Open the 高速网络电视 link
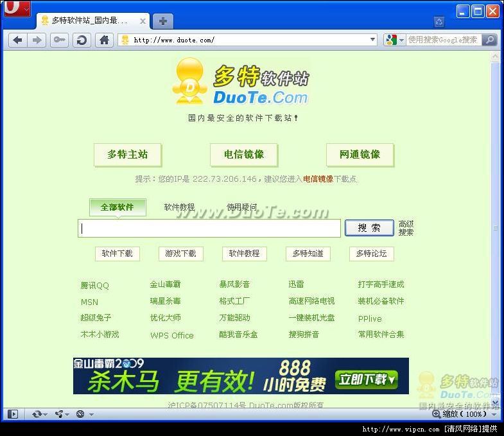Screen dimensions: 504x436 pos(311,301)
